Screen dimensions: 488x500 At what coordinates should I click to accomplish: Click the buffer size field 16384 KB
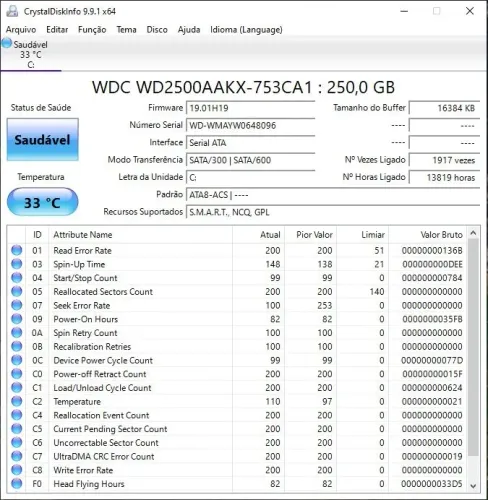click(444, 108)
